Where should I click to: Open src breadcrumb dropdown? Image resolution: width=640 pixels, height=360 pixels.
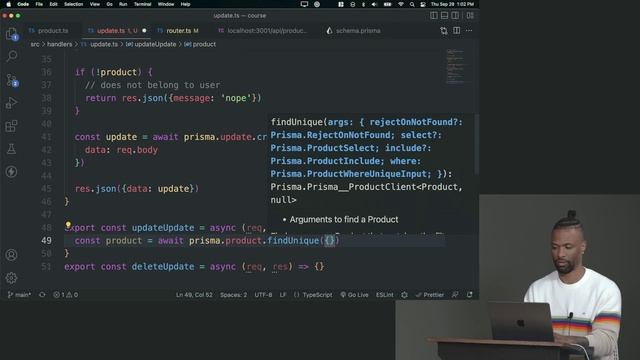[35, 44]
